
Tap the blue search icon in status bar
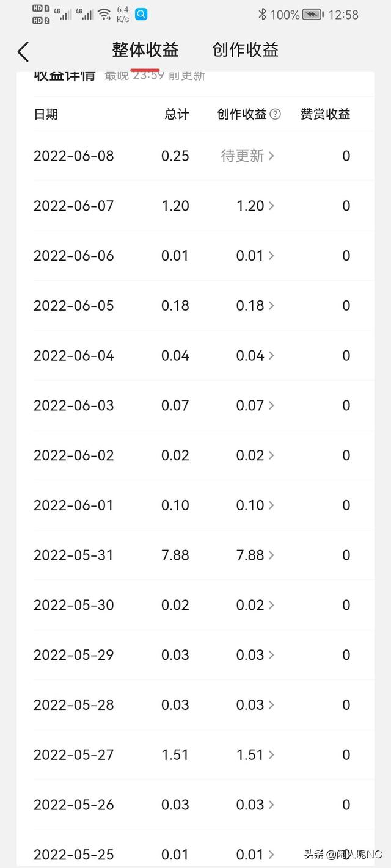pyautogui.click(x=141, y=14)
